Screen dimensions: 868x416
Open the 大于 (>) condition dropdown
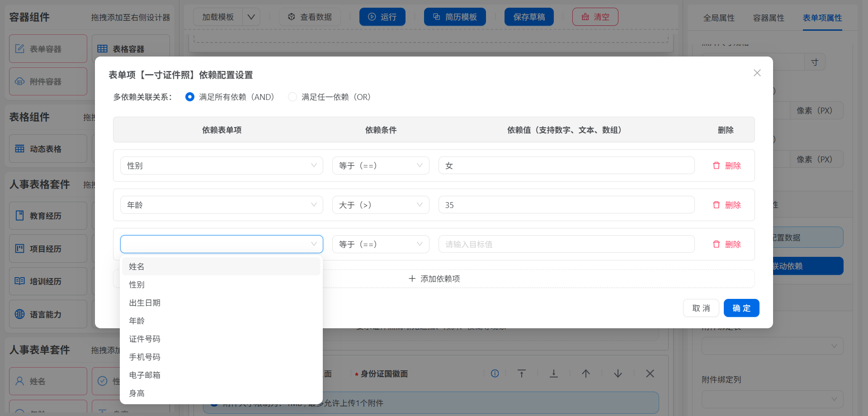click(x=380, y=205)
